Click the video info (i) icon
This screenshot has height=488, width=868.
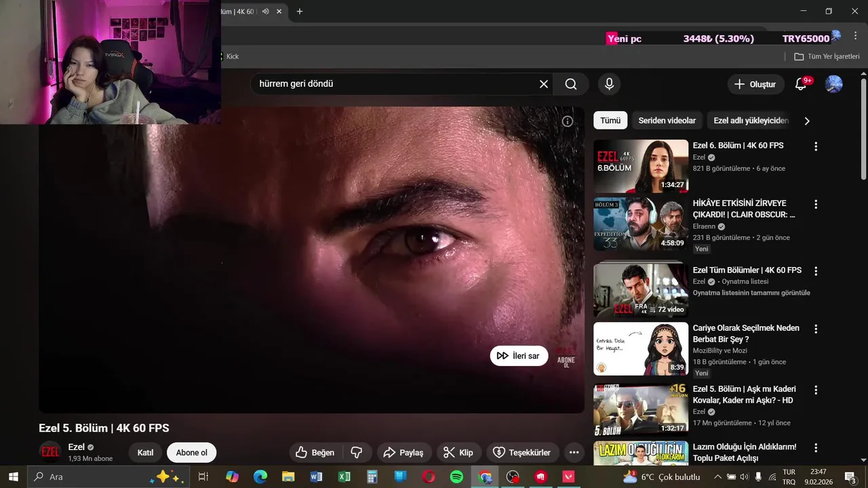click(x=568, y=121)
